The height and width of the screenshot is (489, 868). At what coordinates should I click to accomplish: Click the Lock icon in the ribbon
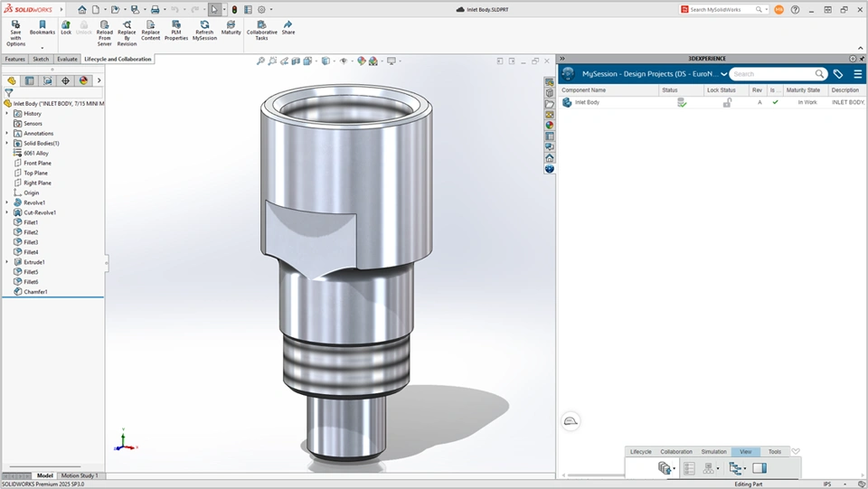(66, 26)
